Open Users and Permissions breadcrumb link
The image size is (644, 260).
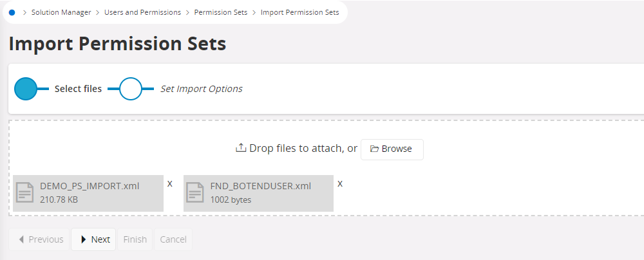tap(143, 12)
